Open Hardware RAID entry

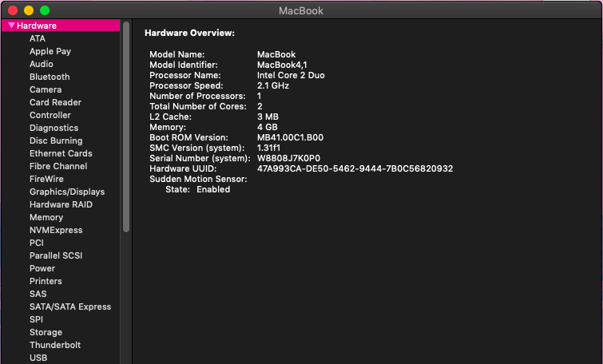61,204
